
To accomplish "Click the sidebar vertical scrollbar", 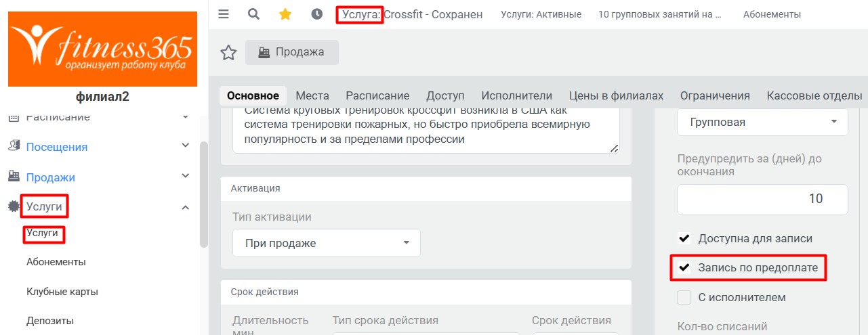I will pyautogui.click(x=203, y=195).
